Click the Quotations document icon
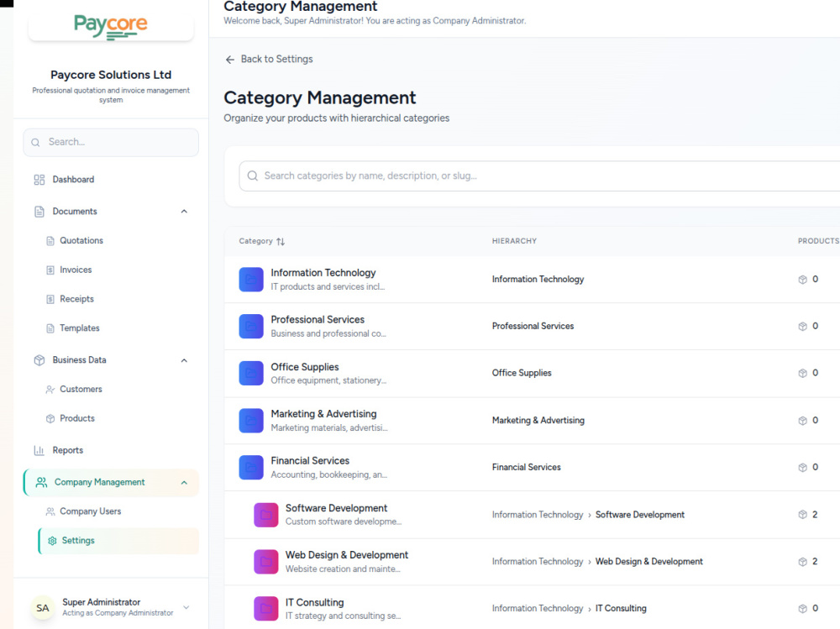The width and height of the screenshot is (840, 629). (50, 241)
